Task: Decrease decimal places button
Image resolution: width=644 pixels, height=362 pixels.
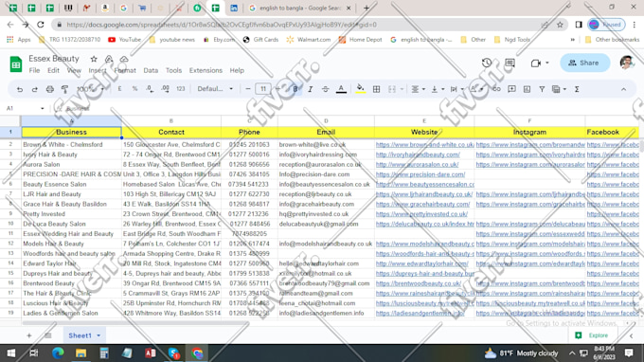Action: pyautogui.click(x=150, y=89)
